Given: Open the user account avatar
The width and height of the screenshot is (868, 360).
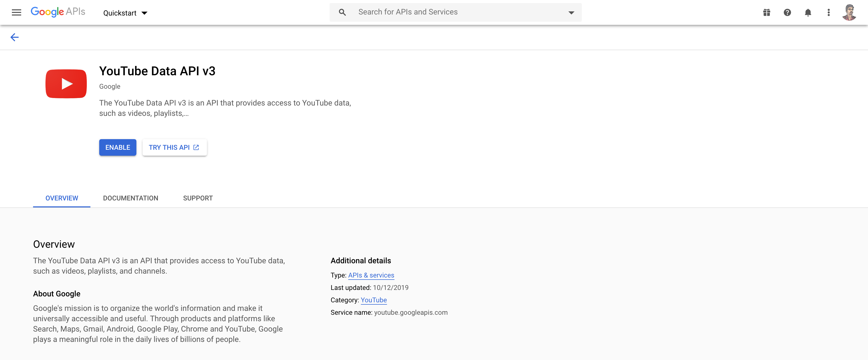Looking at the screenshot, I should 849,12.
